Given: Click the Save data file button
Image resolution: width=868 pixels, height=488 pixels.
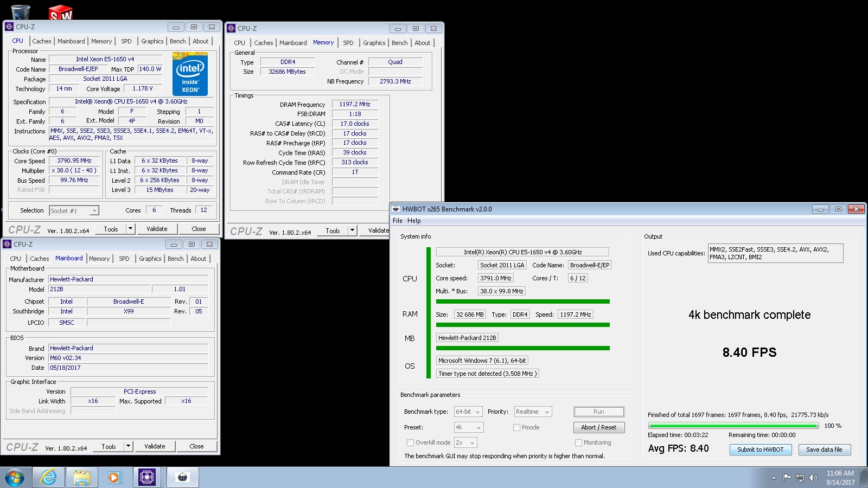Looking at the screenshot, I should click(824, 450).
